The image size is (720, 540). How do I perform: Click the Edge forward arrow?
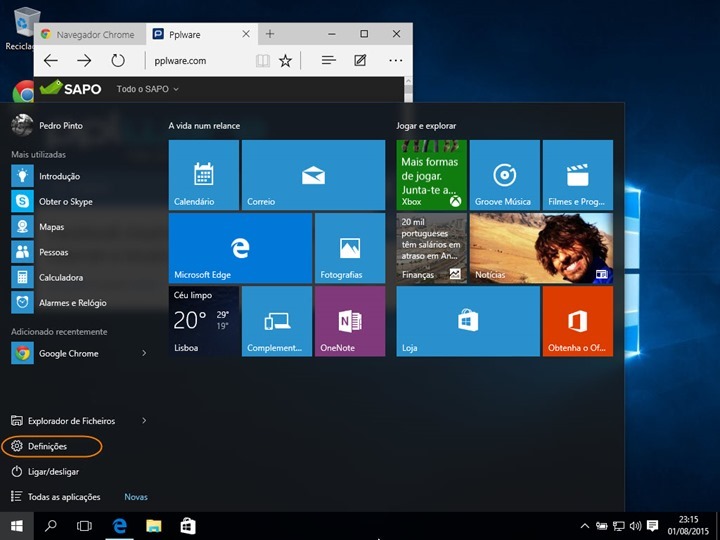(84, 61)
